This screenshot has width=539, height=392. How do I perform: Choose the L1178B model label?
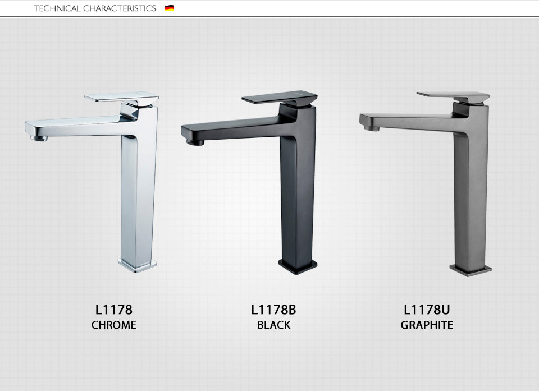pyautogui.click(x=273, y=309)
